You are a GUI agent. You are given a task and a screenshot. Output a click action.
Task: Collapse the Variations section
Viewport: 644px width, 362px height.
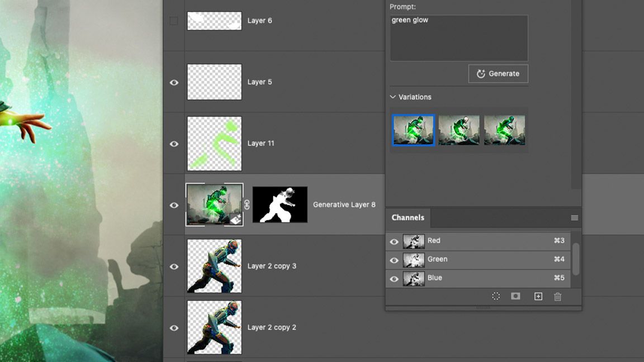(392, 97)
